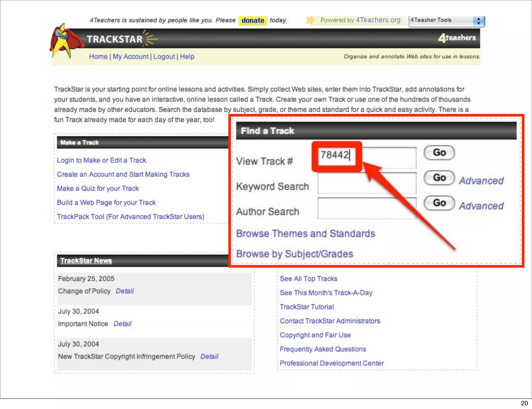Open the TrackStar Tutorial link
This screenshot has width=532, height=409.
[x=307, y=307]
